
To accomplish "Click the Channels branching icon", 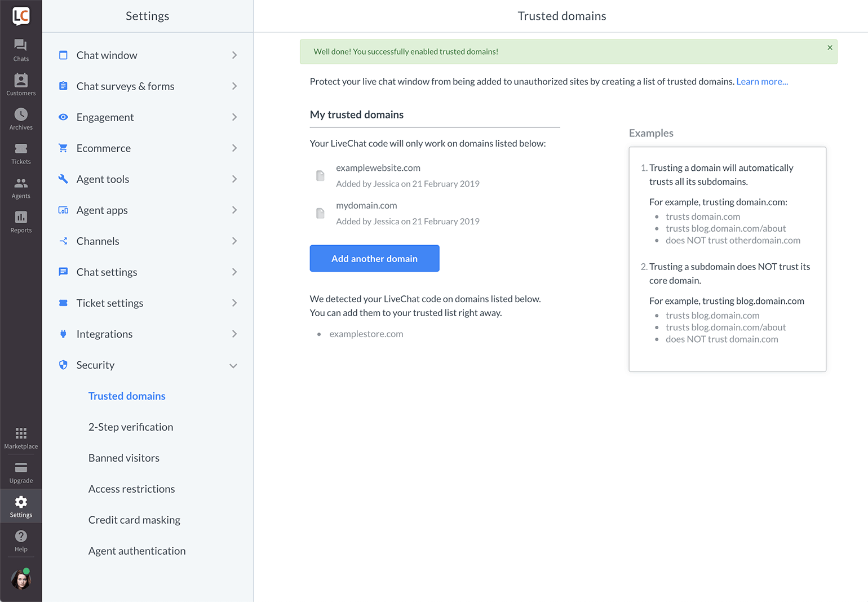I will pyautogui.click(x=63, y=241).
